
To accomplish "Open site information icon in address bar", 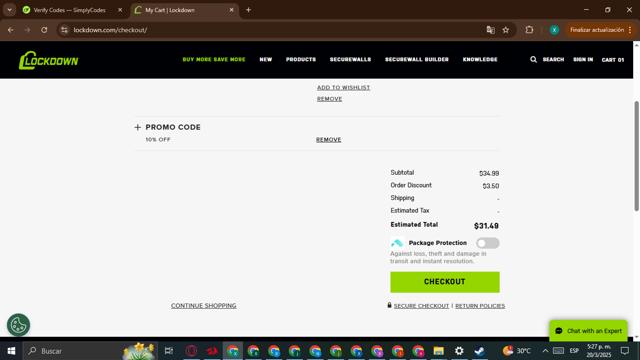I will point(64,30).
